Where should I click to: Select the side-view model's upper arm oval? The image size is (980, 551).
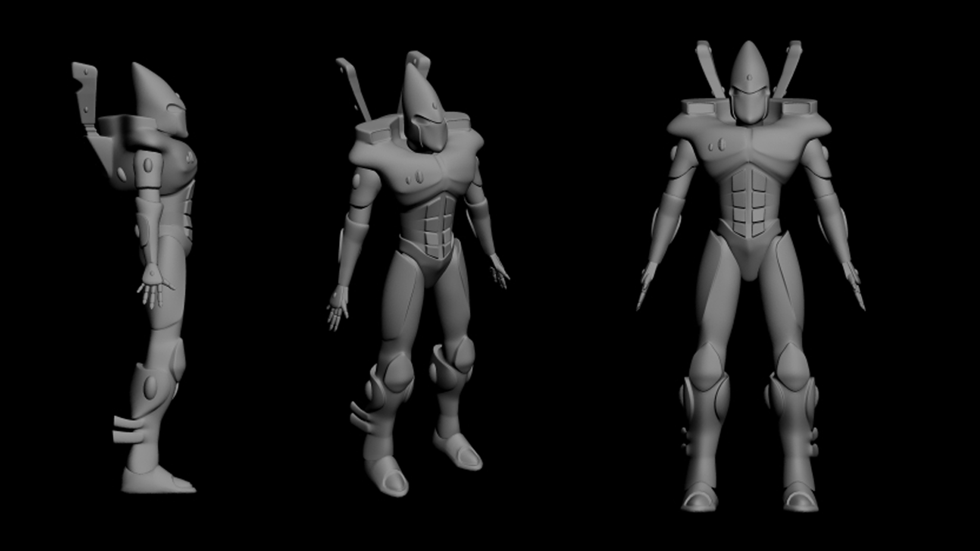click(x=148, y=165)
